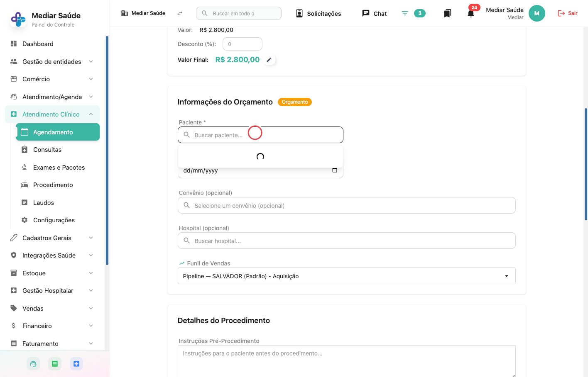
Task: Click the blue medical shortcut at sidebar bottom
Action: point(76,364)
